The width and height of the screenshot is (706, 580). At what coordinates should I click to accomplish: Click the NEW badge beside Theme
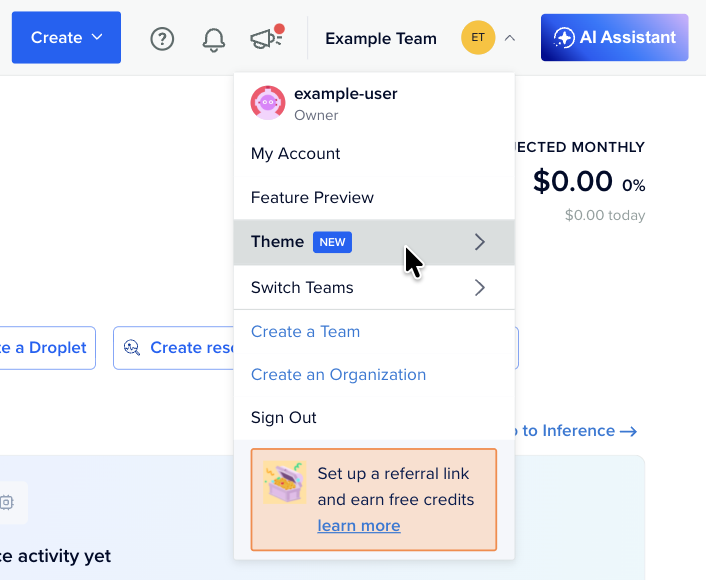pos(332,242)
